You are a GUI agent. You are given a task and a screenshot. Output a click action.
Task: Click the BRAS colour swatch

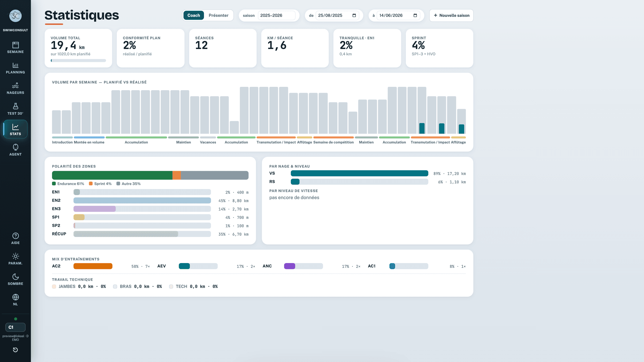[x=115, y=287]
